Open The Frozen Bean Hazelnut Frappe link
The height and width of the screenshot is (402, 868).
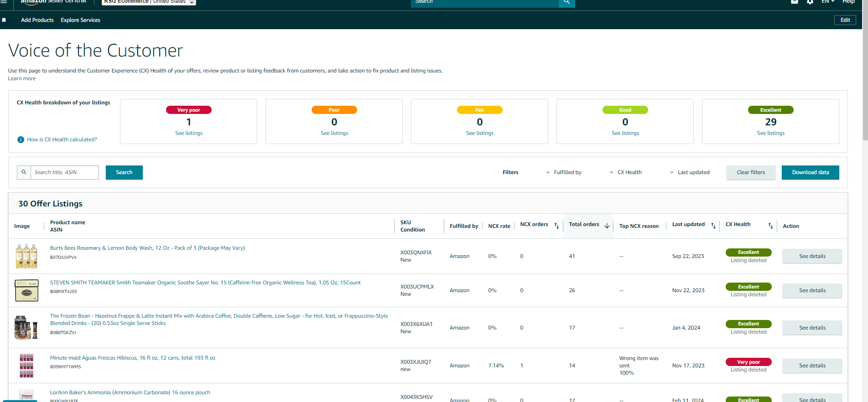tap(219, 320)
